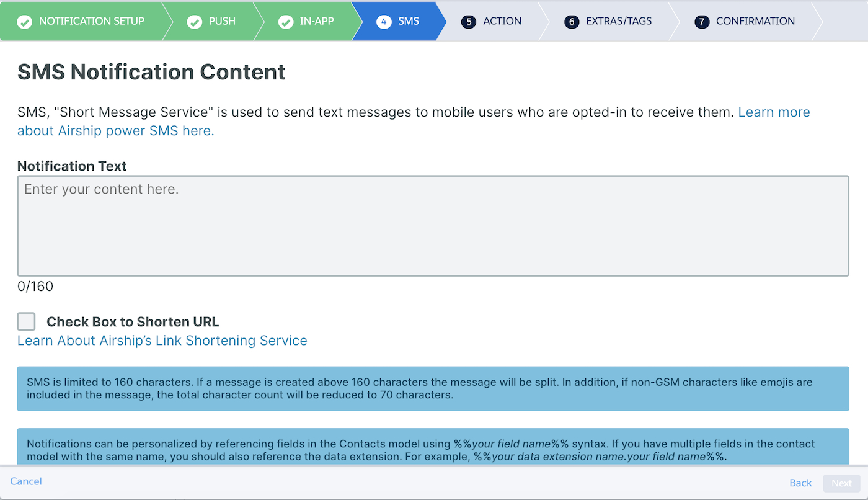Go to the IN-APP step

point(317,21)
